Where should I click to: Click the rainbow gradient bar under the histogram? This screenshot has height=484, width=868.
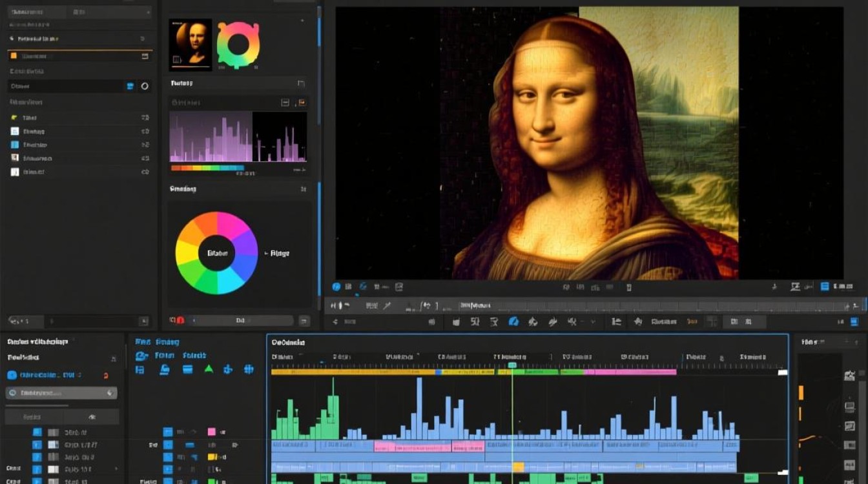pos(207,168)
